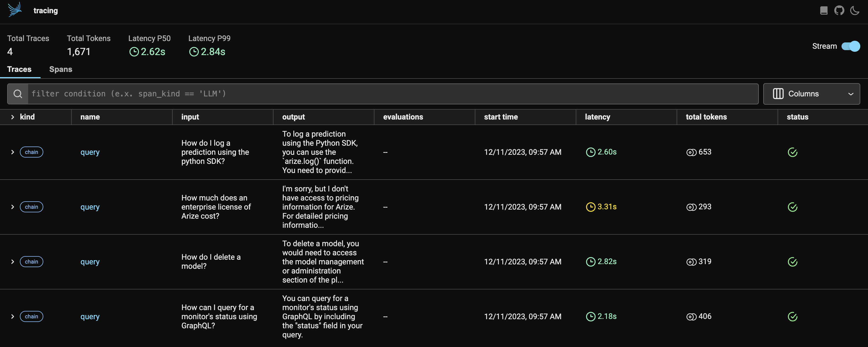This screenshot has height=347, width=868.
Task: Click the Phoenix bird logo
Action: [15, 9]
